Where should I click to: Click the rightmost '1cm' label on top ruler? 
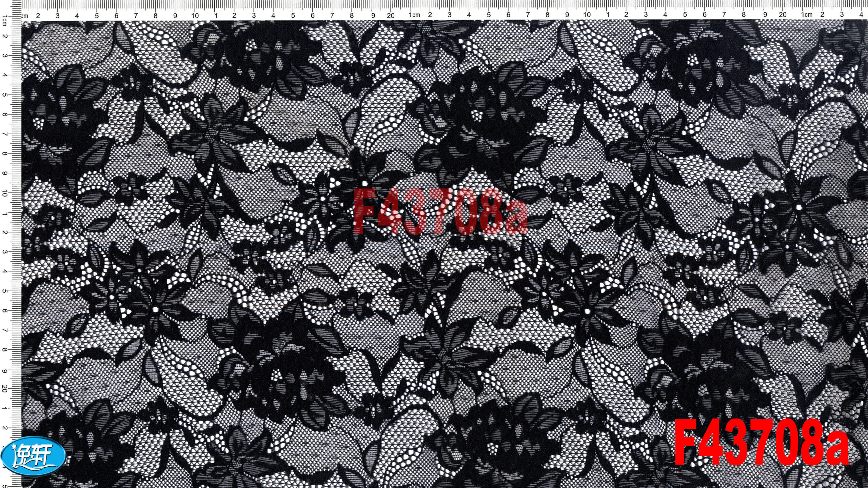[807, 15]
